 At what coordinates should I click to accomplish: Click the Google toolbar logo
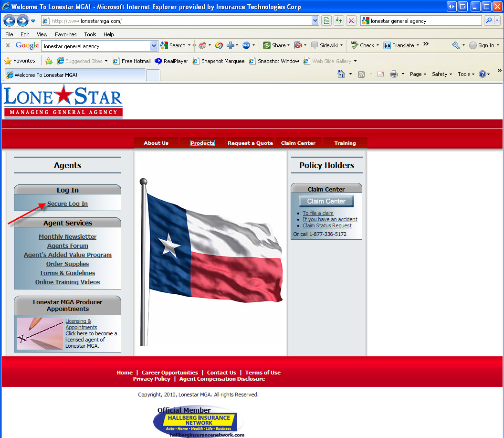(x=27, y=46)
